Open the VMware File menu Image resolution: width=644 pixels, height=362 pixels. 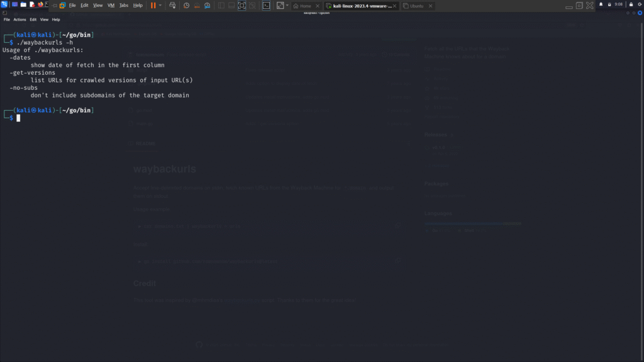click(x=72, y=5)
